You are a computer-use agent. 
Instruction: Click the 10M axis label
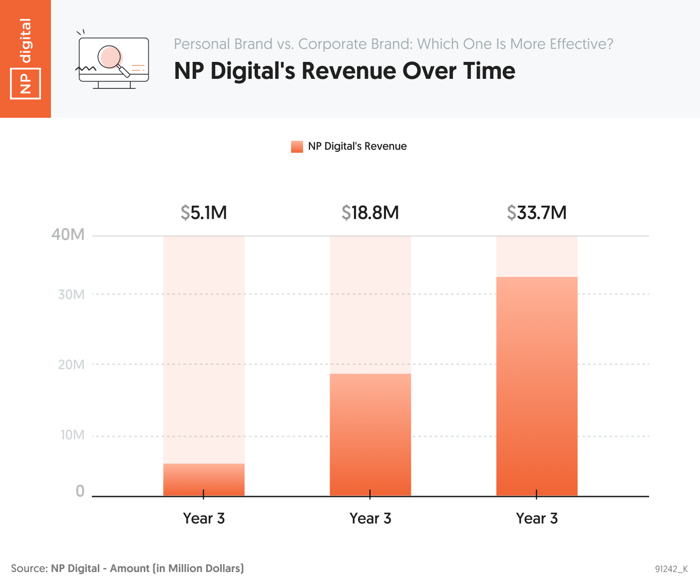[72, 435]
